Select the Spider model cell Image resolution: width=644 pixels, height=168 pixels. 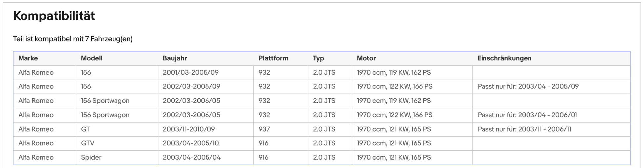pos(91,157)
